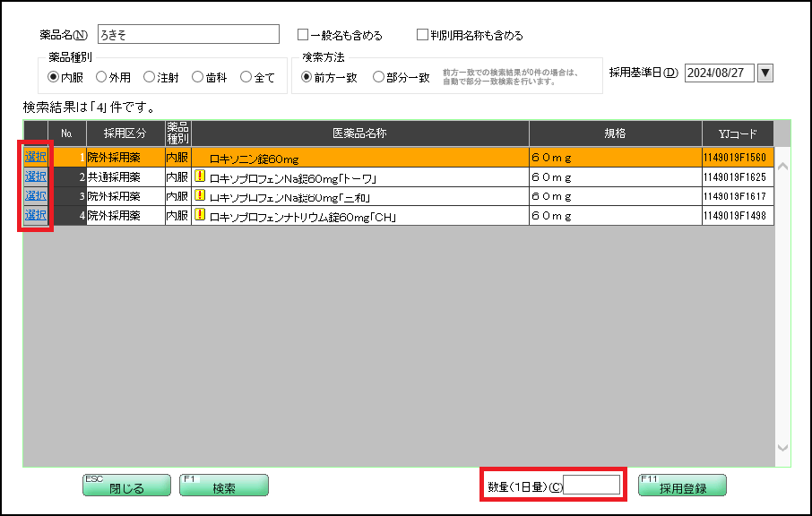This screenshot has width=812, height=516.
Task: Click the warning icon beside ロキソプロフェンナトリウム錠60mg「CH」
Action: (x=199, y=215)
